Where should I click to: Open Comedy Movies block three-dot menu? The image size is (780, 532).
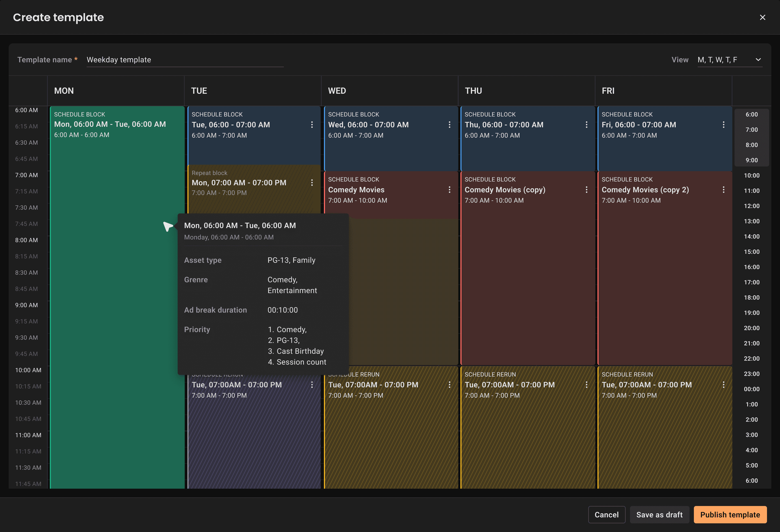pos(449,190)
